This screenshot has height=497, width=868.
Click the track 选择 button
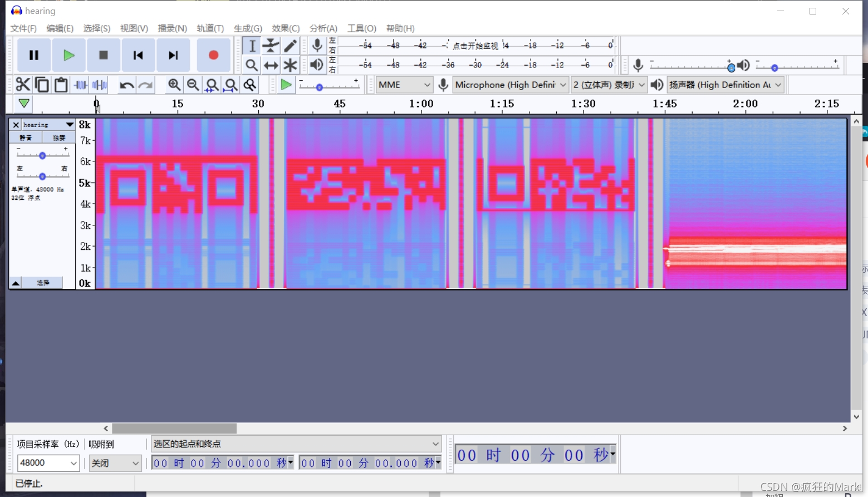click(43, 283)
